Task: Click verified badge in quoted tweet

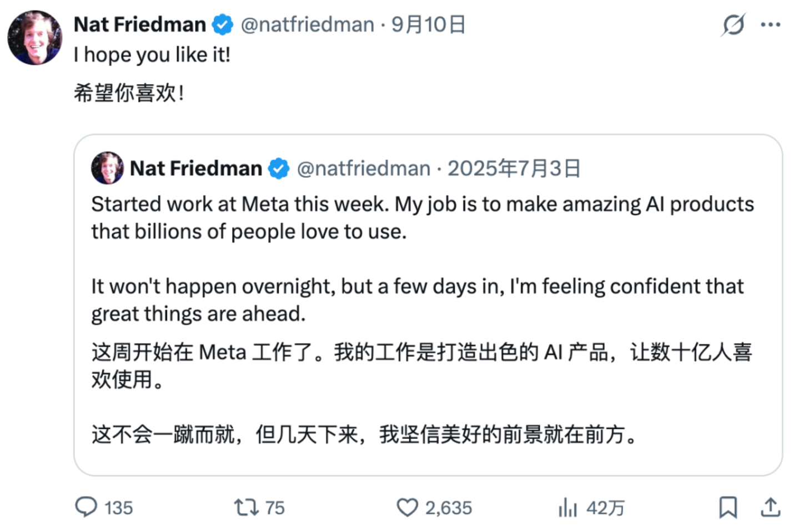Action: 279,168
